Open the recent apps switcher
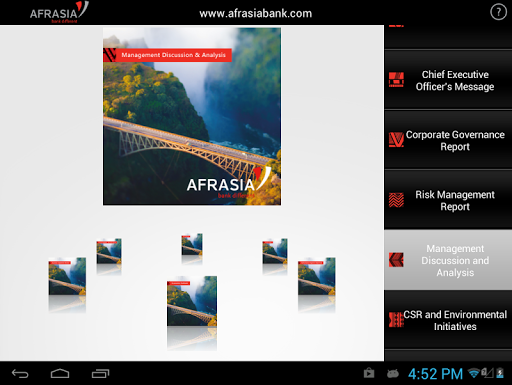 pyautogui.click(x=100, y=374)
